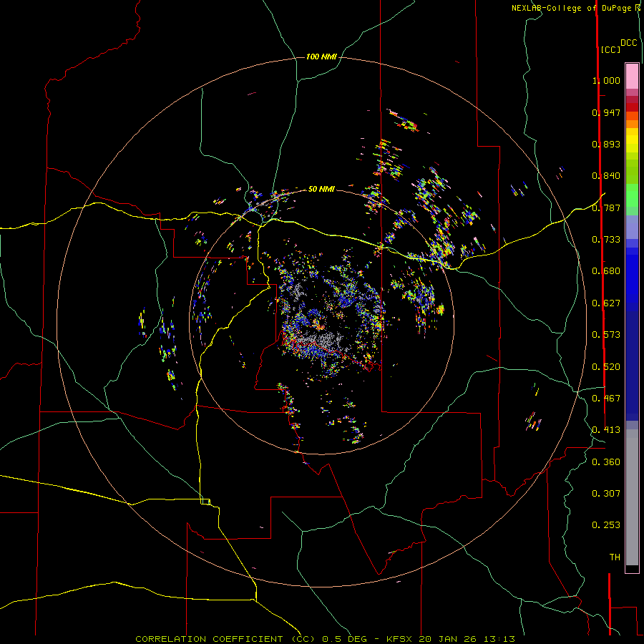The width and height of the screenshot is (644, 644).
Task: Click the DCC label above the color bar
Action: pos(628,43)
